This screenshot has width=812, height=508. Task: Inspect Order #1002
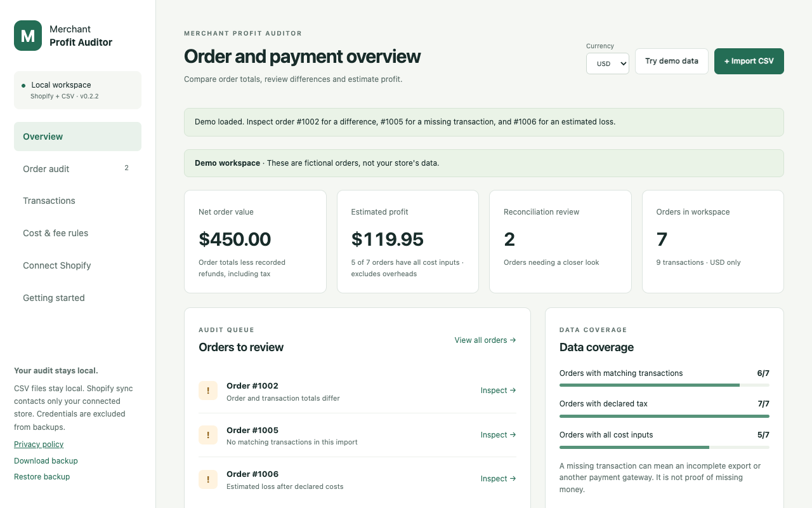click(x=498, y=391)
